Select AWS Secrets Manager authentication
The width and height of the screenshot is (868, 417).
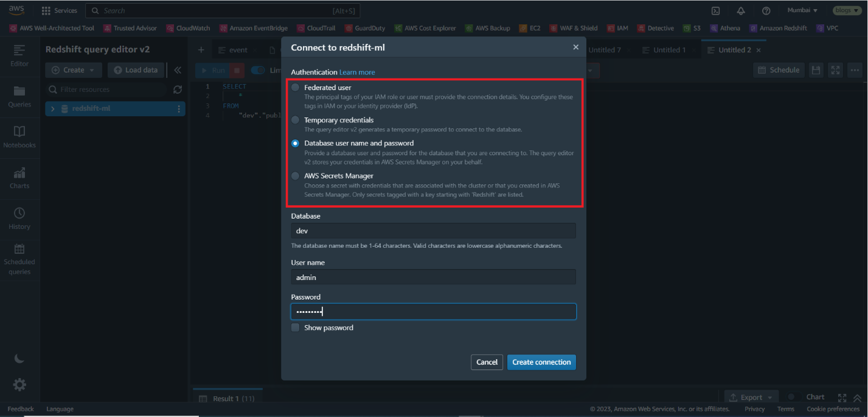295,176
